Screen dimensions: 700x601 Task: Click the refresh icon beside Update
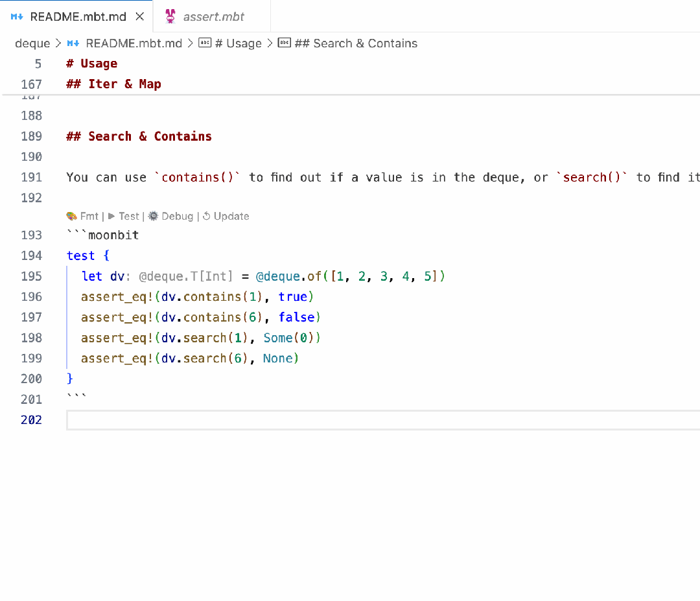point(207,216)
